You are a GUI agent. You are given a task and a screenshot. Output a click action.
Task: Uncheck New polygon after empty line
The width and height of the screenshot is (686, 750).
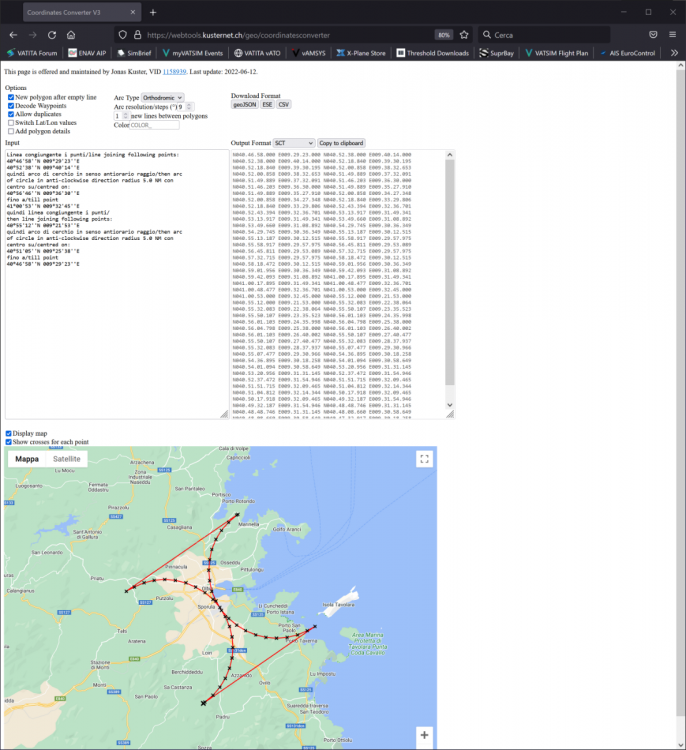pyautogui.click(x=10, y=98)
